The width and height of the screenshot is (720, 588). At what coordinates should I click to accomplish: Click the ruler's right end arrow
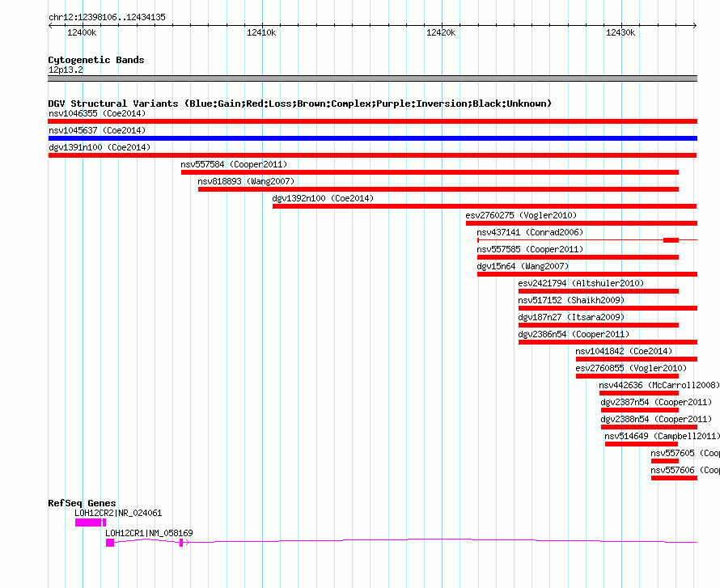click(x=695, y=26)
